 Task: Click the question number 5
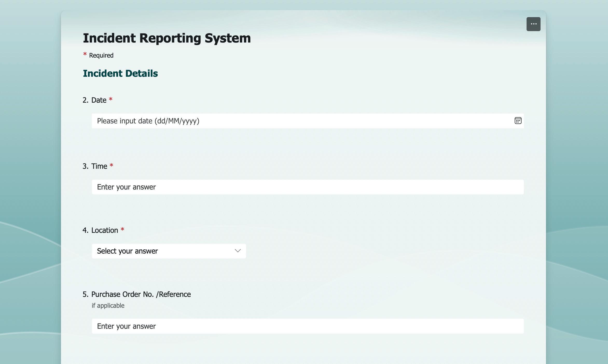[x=85, y=294]
